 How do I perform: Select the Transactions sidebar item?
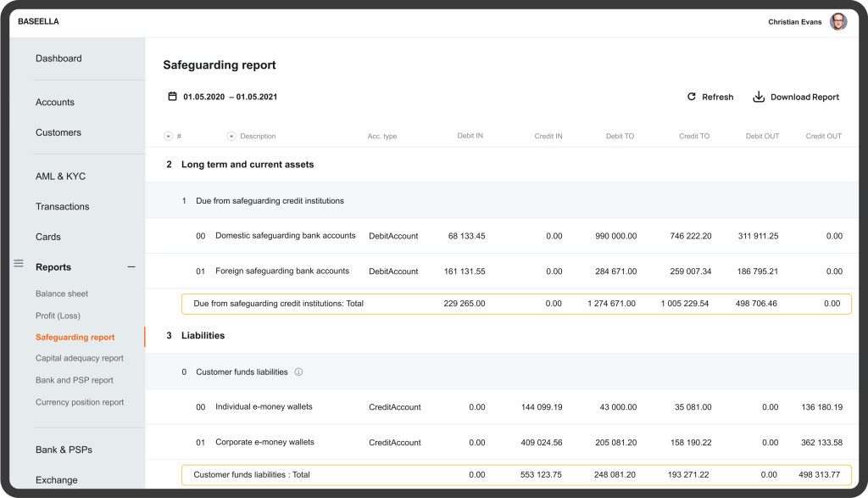[64, 206]
